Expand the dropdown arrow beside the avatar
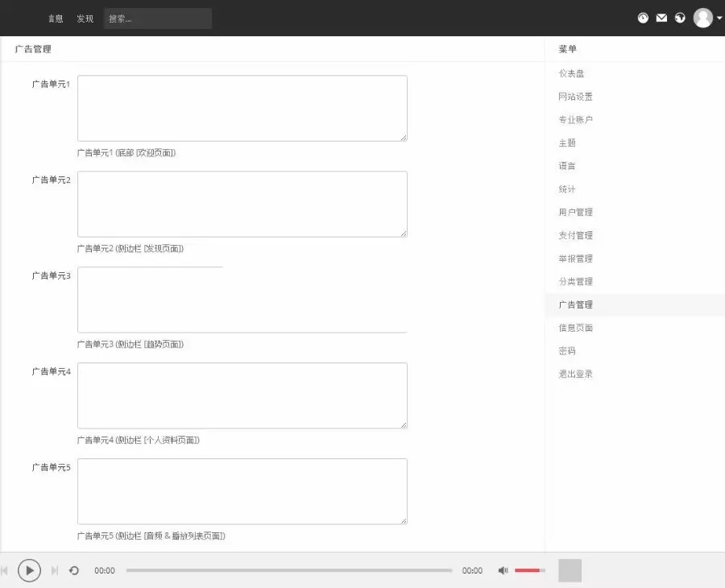725x588 pixels. pyautogui.click(x=719, y=19)
